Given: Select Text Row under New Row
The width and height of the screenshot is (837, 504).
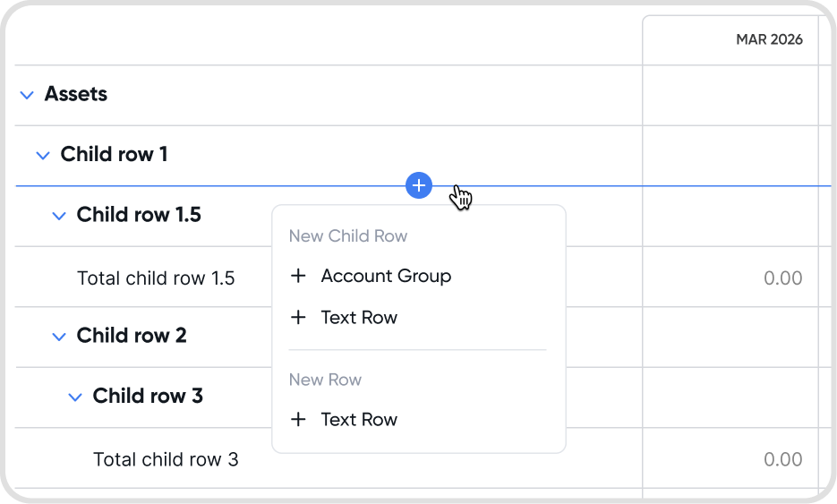Looking at the screenshot, I should click(359, 419).
